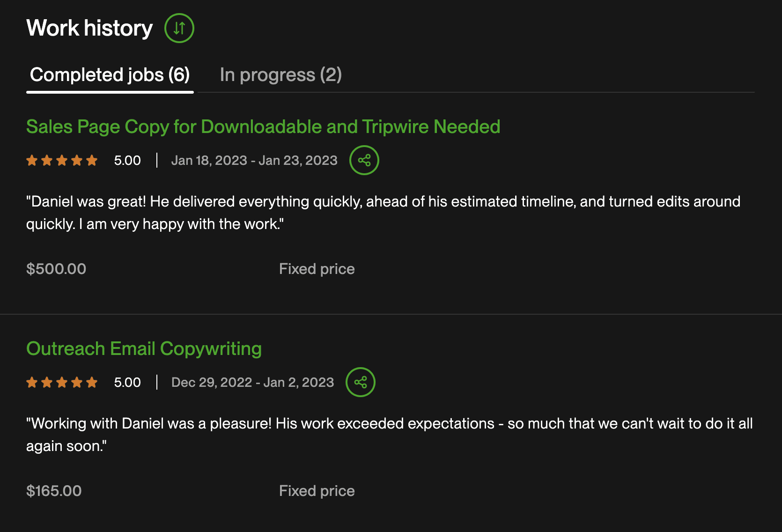Open the Sales Page Copy job posting
Viewport: 782px width, 532px height.
(263, 126)
